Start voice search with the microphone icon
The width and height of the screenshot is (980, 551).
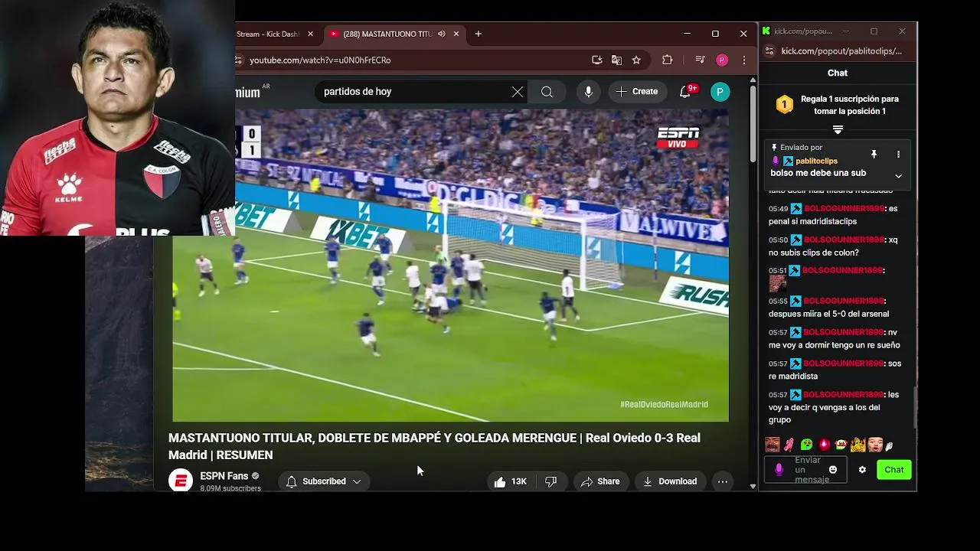pyautogui.click(x=588, y=92)
